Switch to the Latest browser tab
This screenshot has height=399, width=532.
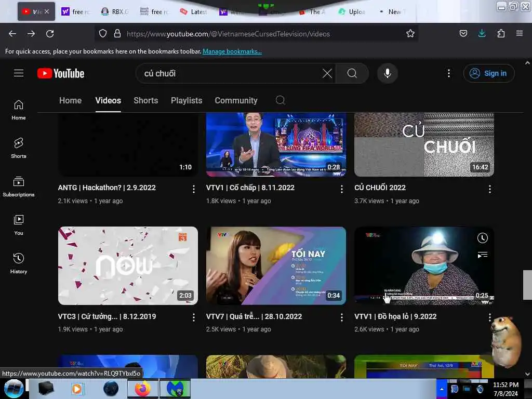point(193,11)
